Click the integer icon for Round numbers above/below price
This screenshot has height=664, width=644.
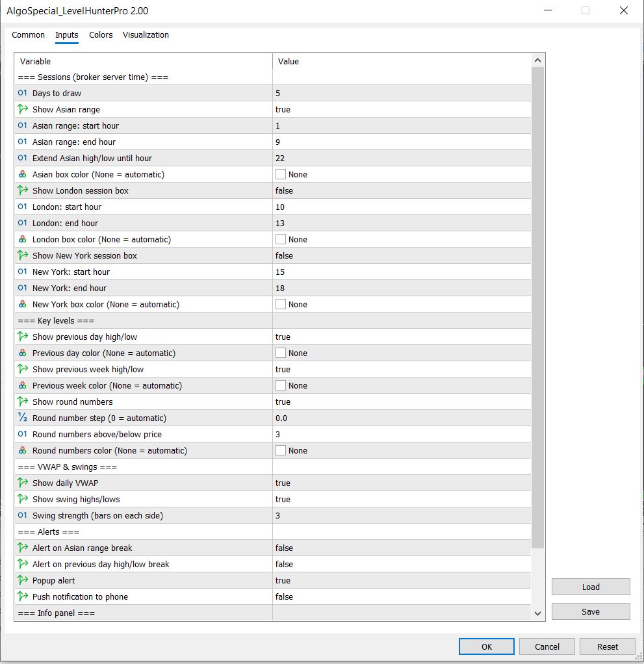point(23,434)
